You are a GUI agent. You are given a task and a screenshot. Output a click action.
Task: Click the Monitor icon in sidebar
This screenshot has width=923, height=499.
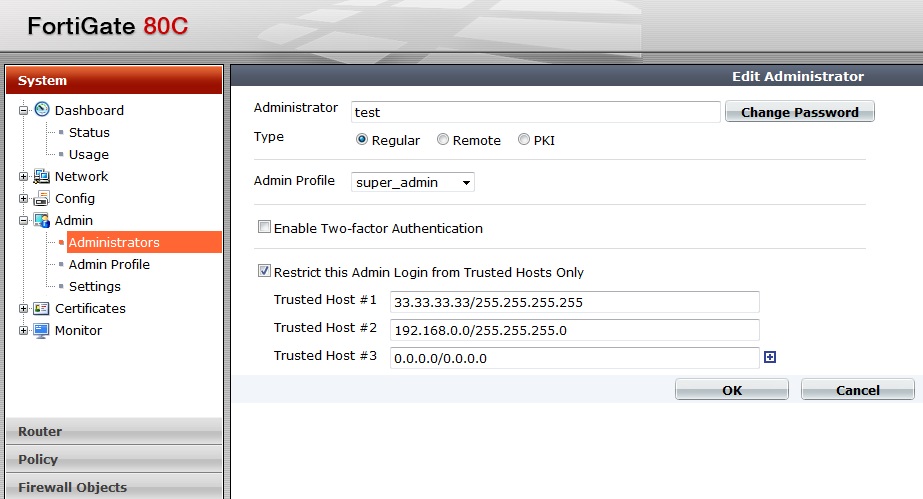(42, 331)
